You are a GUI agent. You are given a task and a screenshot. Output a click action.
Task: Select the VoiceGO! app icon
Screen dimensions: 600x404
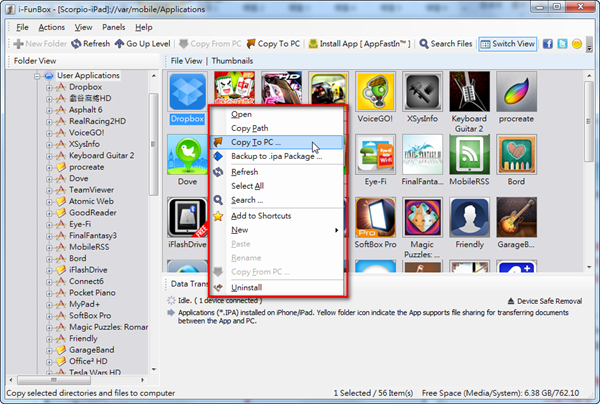coord(375,92)
